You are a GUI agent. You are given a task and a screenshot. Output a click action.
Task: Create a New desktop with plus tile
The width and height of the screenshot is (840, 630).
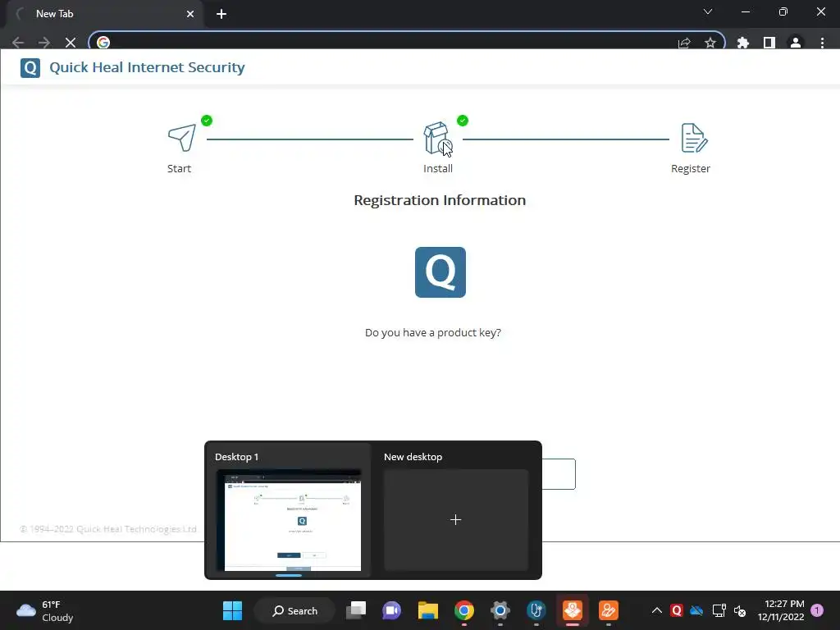[x=456, y=520]
